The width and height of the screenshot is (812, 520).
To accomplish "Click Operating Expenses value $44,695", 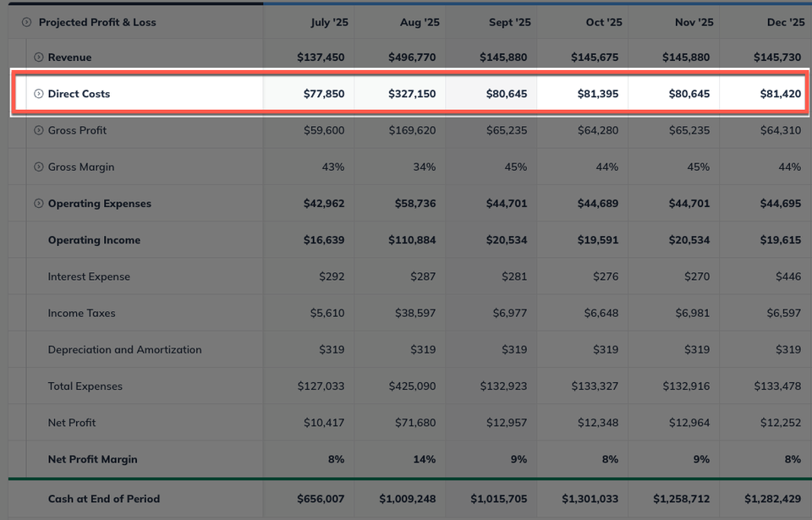I will [781, 204].
